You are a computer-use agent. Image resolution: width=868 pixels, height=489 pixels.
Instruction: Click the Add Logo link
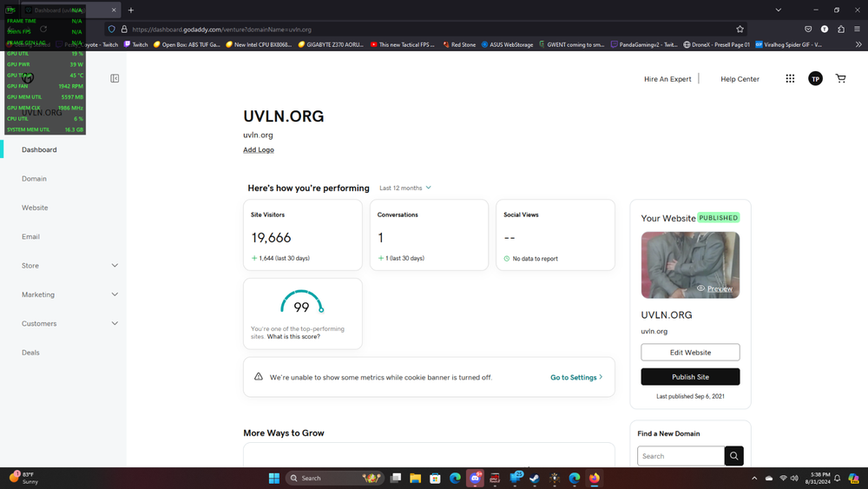coord(259,149)
